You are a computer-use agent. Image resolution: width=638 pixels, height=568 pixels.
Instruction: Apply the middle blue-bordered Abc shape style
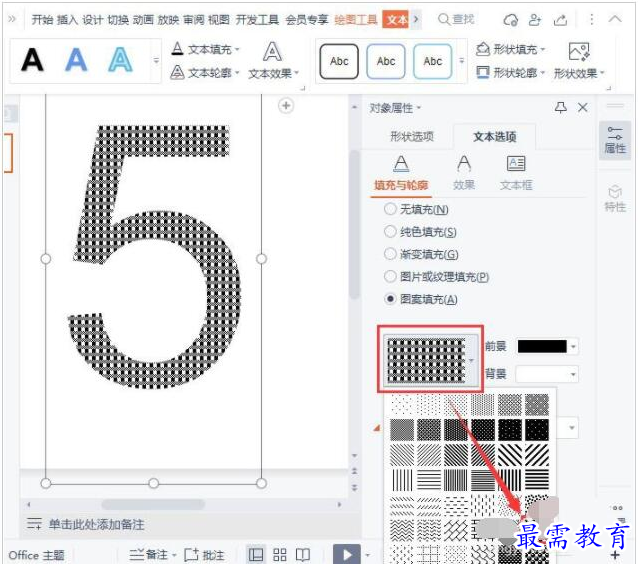click(x=386, y=61)
